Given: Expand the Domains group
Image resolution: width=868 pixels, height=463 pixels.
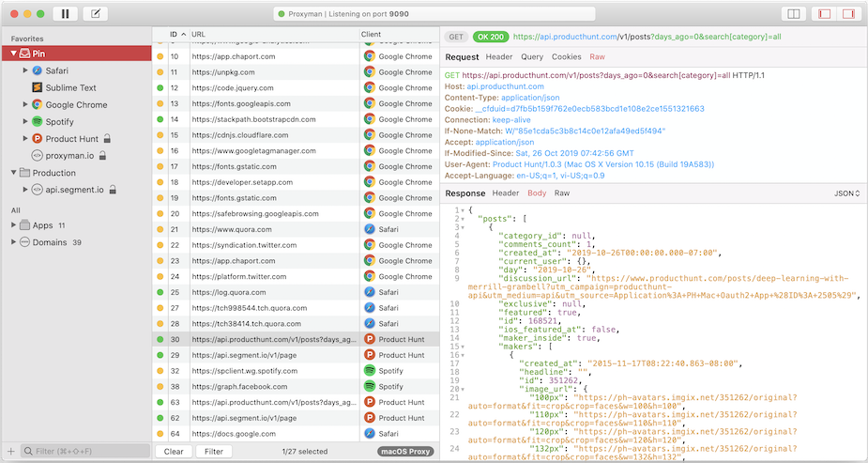Looking at the screenshot, I should (x=13, y=242).
